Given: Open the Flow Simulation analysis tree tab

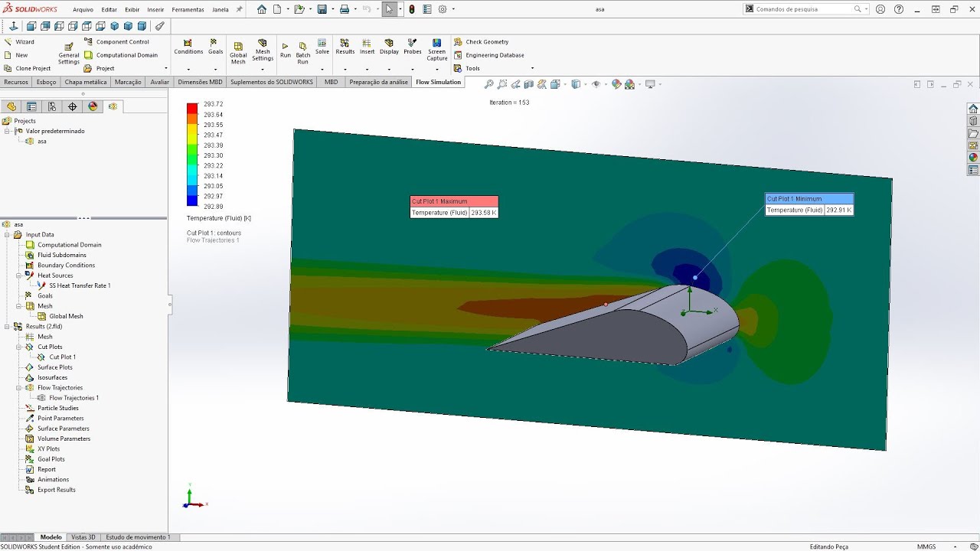Looking at the screenshot, I should point(113,106).
